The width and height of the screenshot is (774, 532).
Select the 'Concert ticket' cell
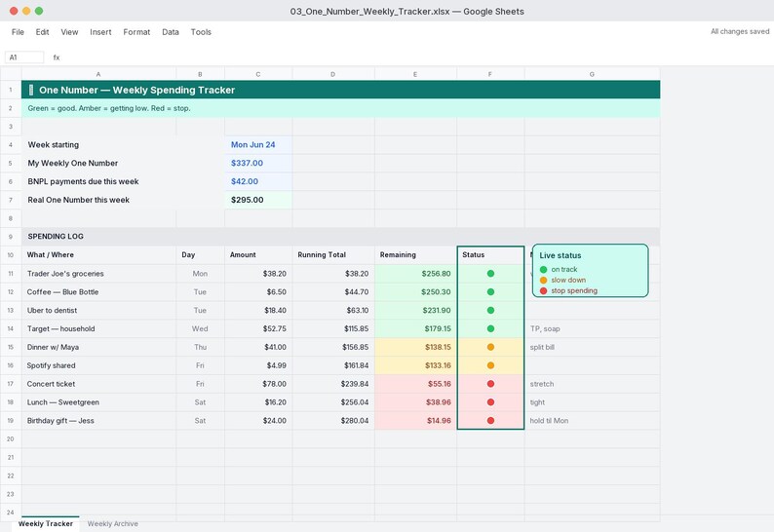click(98, 384)
